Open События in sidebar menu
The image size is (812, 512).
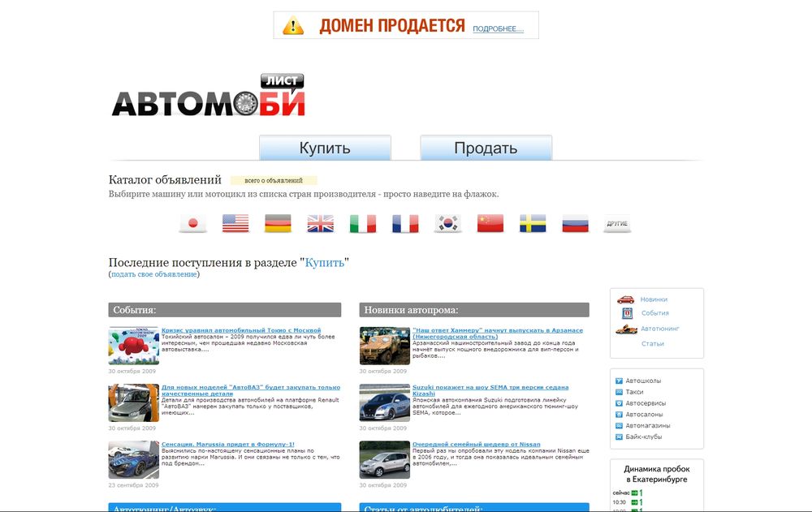pos(655,313)
